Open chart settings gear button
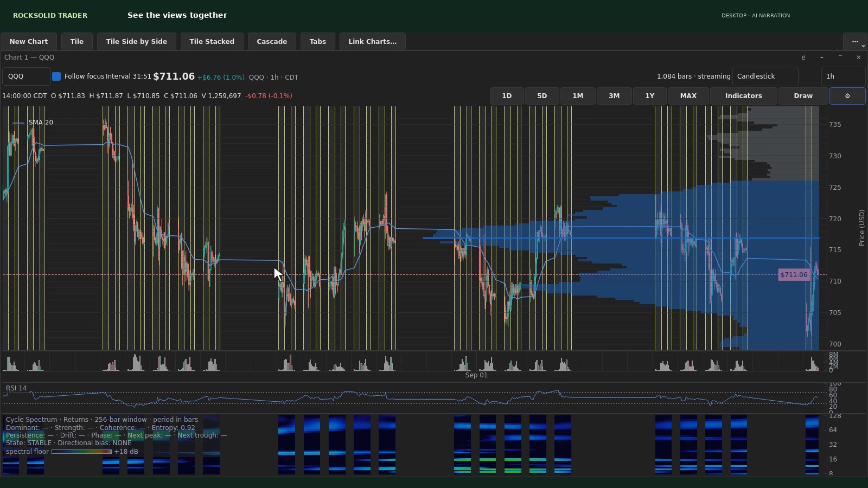Viewport: 868px width, 488px height. (847, 96)
